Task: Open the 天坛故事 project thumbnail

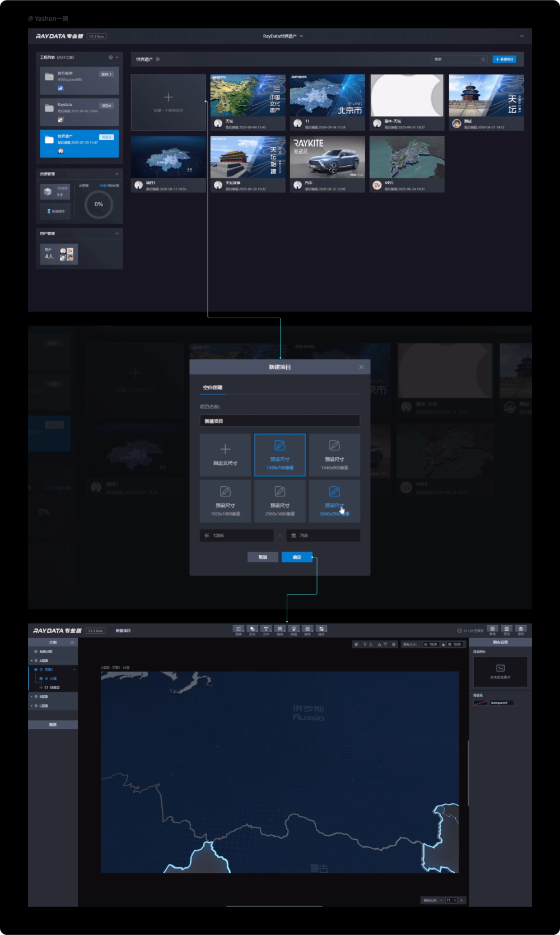Action: 248,164
